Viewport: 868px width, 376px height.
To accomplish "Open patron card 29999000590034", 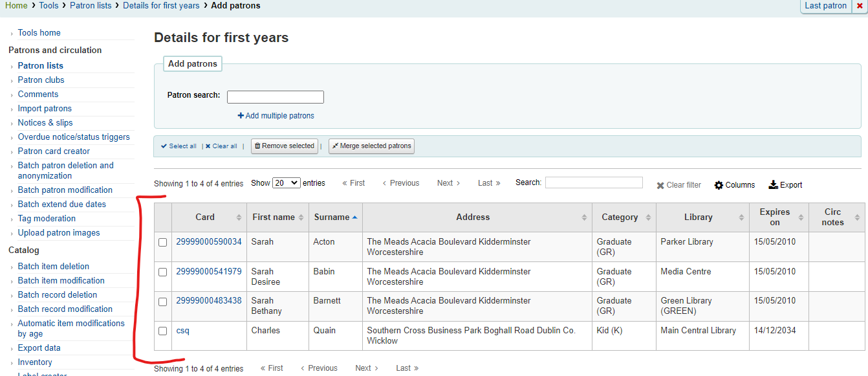I will click(x=209, y=242).
